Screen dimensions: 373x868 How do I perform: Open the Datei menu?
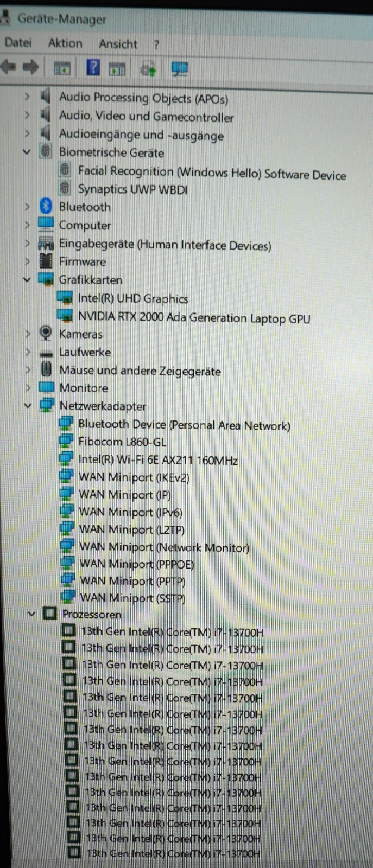tap(18, 42)
